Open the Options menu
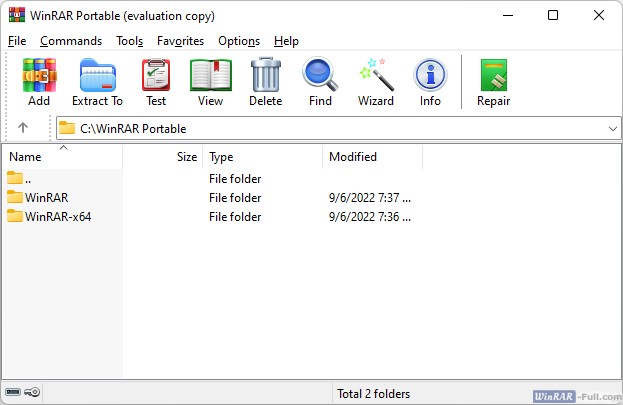 [239, 41]
